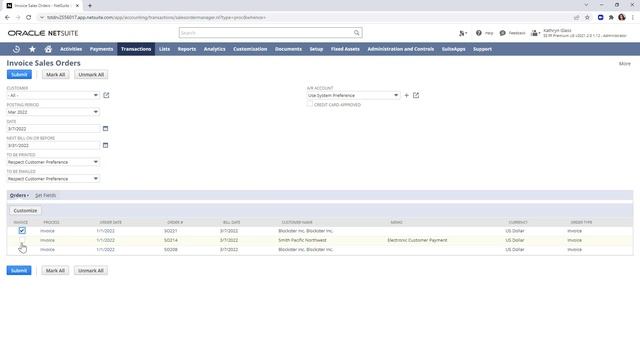The image size is (640, 360).
Task: Open the Shortcuts star icon
Action: click(32, 49)
